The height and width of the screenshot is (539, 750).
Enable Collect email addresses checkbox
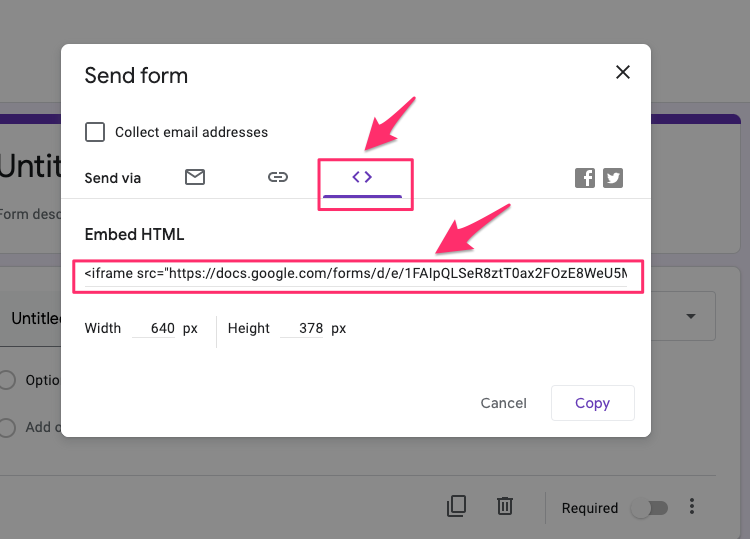96,132
